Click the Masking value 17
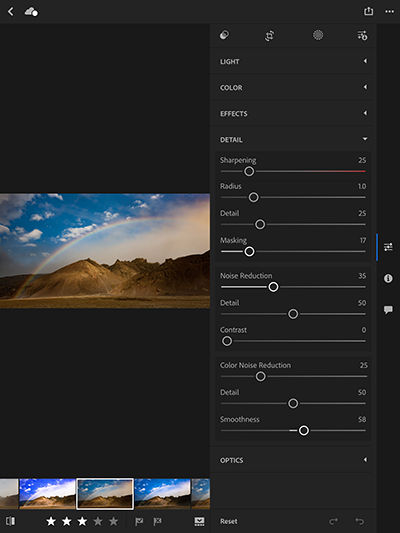 pos(363,240)
